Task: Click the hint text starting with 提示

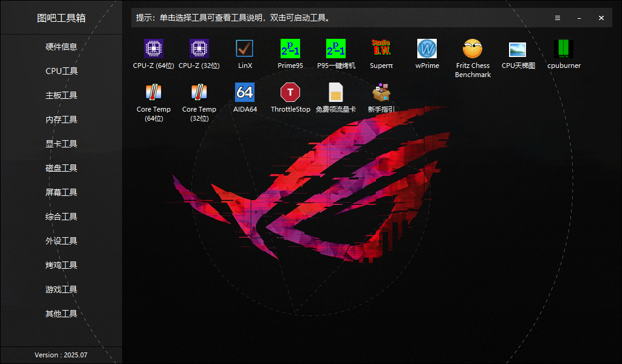Action: [233, 18]
